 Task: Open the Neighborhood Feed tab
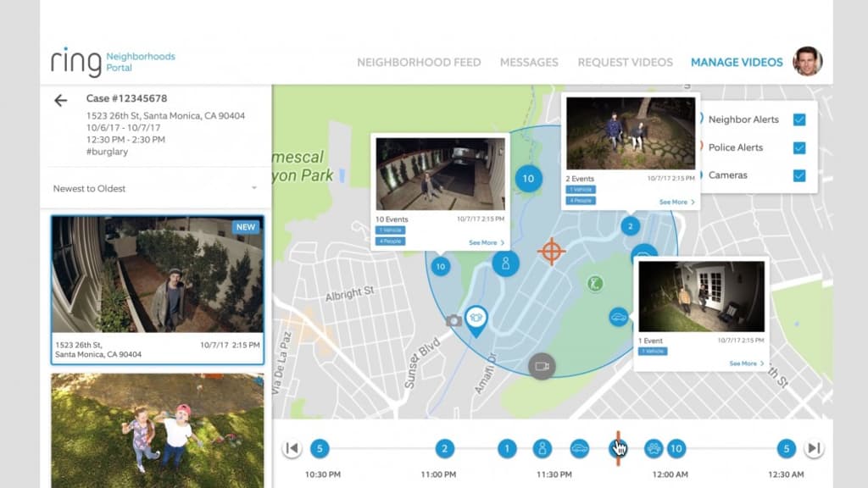[x=419, y=63]
